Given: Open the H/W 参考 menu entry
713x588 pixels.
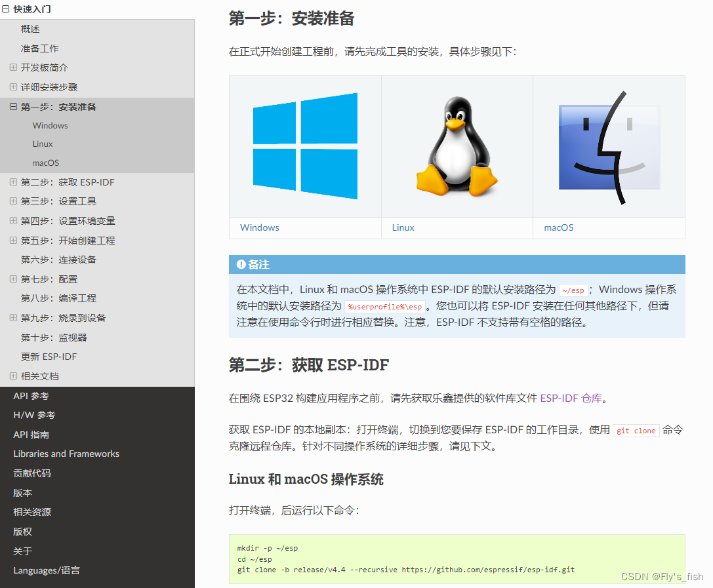Looking at the screenshot, I should point(34,416).
